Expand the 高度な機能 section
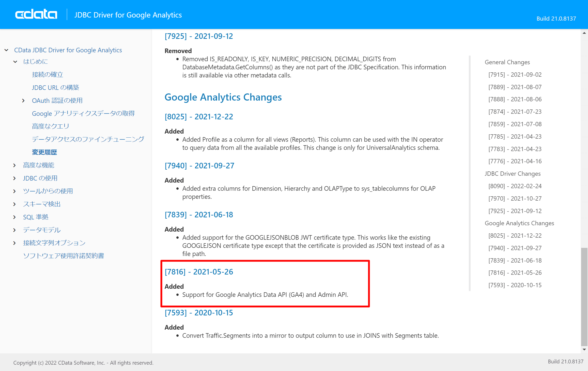Image resolution: width=588 pixels, height=371 pixels. (14, 165)
